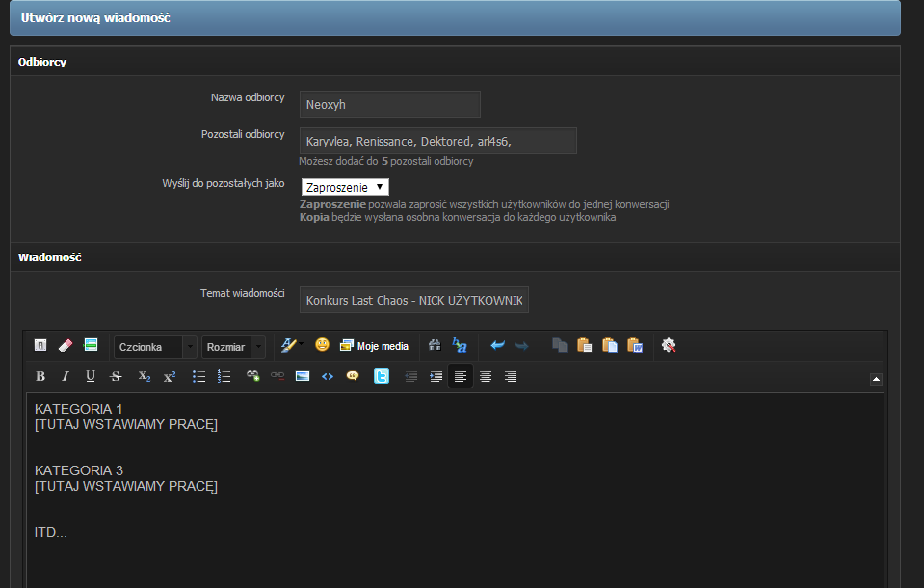Toggle the editor source mode switch icon

pos(40,346)
